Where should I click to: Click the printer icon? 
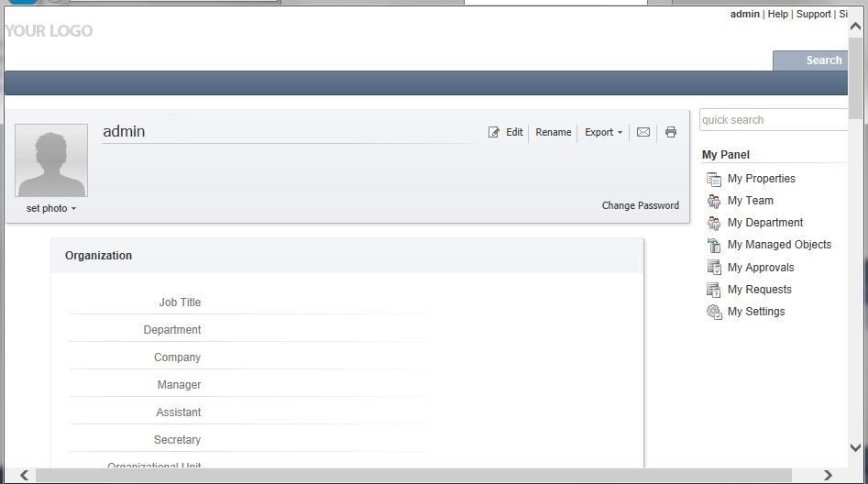tap(670, 132)
